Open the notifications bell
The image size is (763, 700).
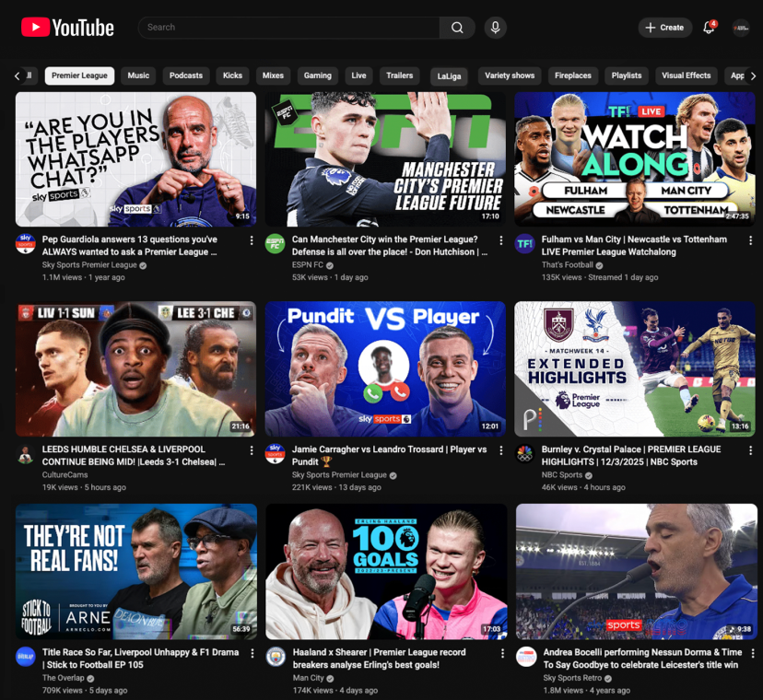pos(709,28)
